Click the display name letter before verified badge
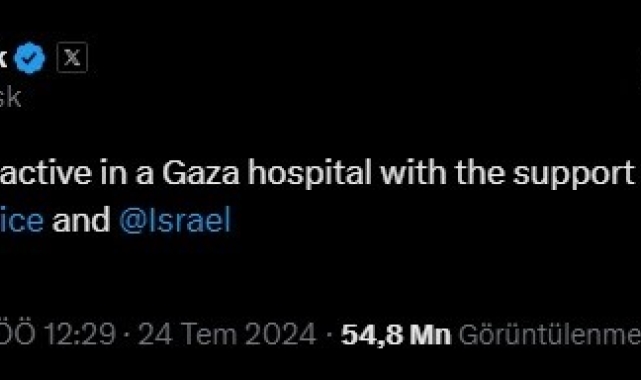641x380 pixels. [x=3, y=58]
